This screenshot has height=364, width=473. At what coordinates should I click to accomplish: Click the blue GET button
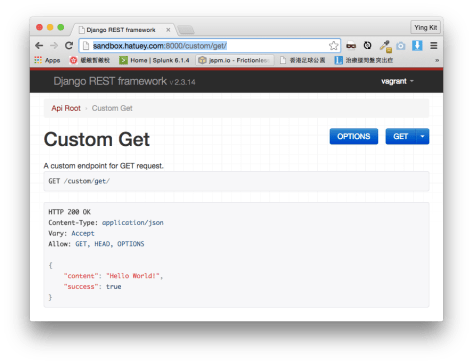coord(400,136)
